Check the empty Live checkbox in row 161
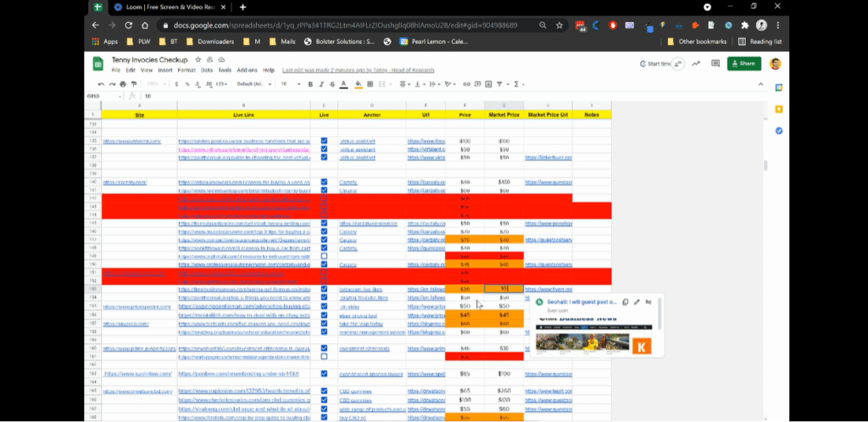Screen dimensions: 868x422 pos(324,356)
